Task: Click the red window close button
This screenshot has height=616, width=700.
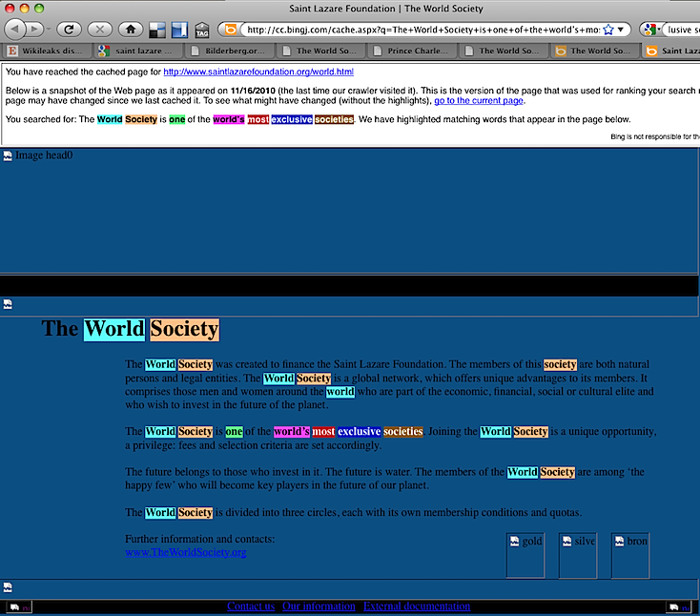Action: click(10, 8)
